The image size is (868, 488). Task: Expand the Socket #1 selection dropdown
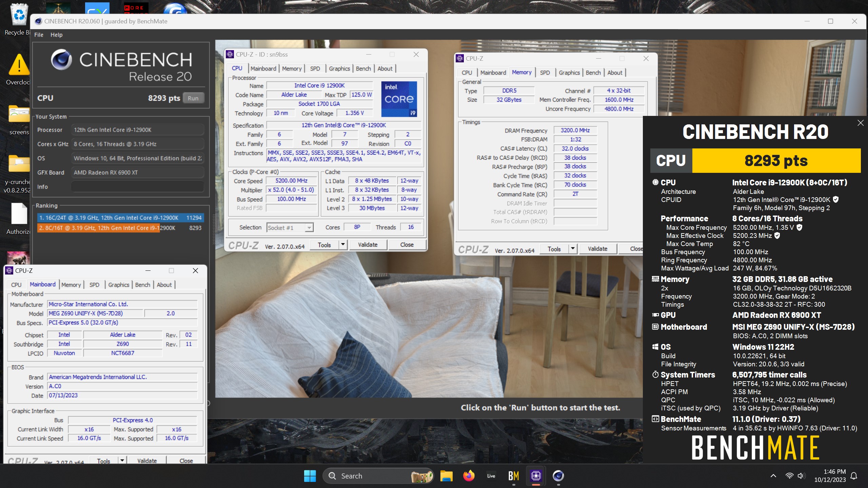tap(309, 228)
